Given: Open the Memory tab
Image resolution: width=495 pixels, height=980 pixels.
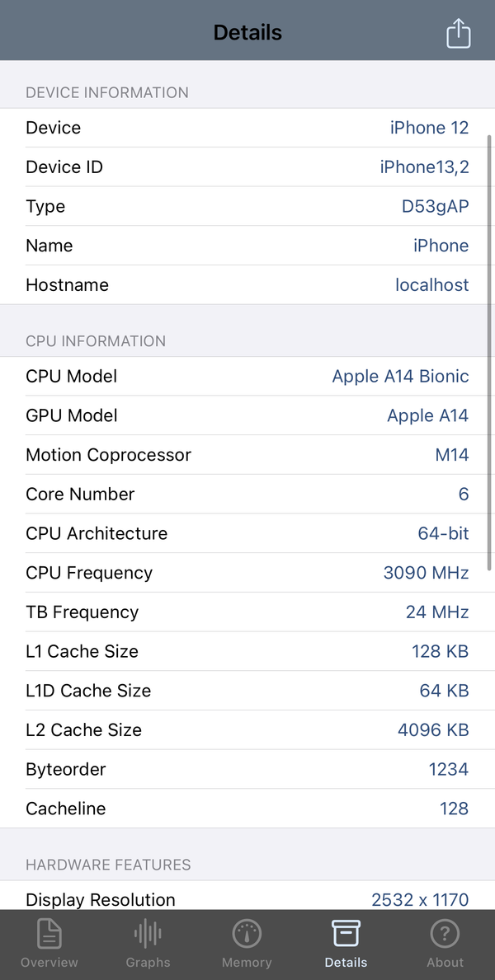Looking at the screenshot, I should pyautogui.click(x=247, y=943).
